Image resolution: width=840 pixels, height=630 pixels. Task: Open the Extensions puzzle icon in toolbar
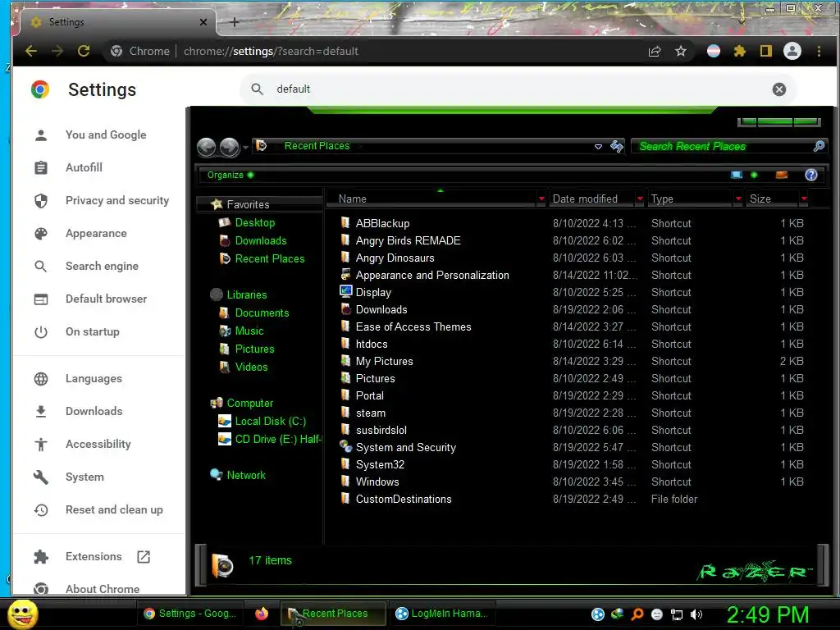pyautogui.click(x=739, y=51)
